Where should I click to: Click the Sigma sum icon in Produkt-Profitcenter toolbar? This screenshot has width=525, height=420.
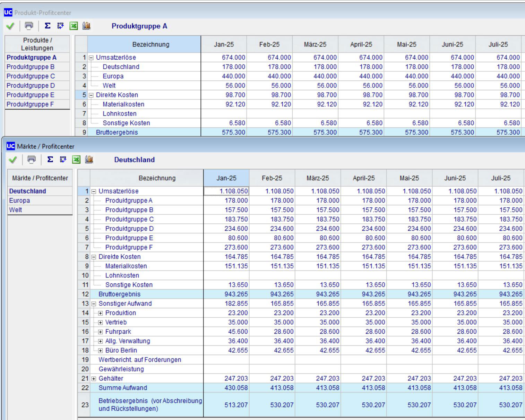(48, 26)
